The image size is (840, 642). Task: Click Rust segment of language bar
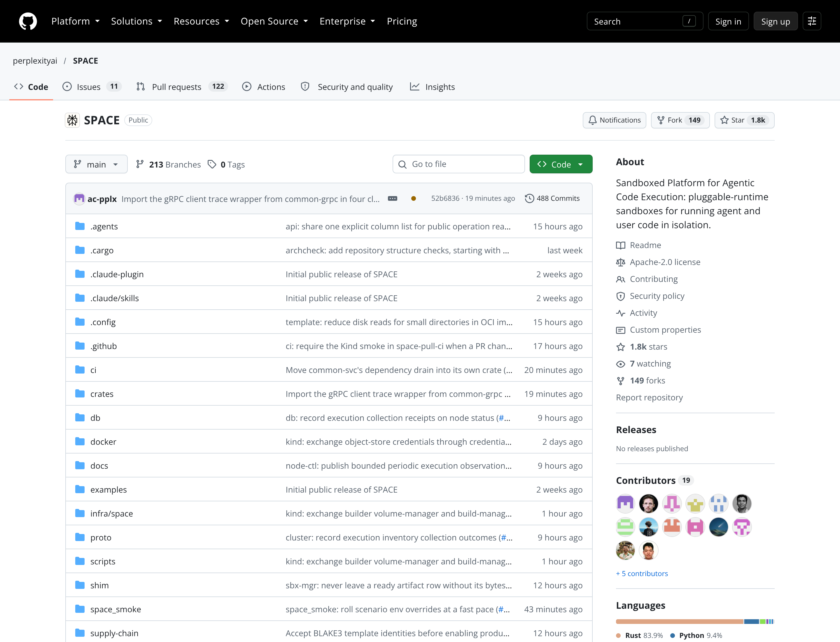[679, 622]
